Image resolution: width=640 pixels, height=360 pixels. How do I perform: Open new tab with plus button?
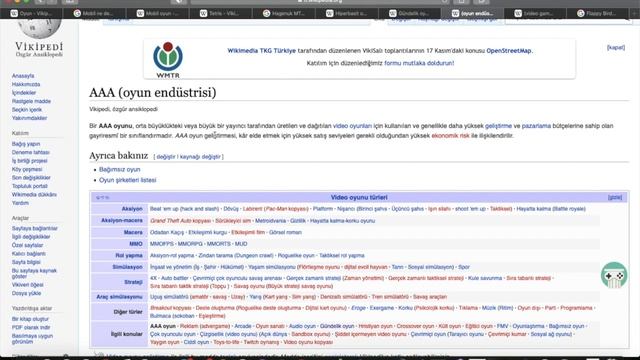tap(635, 13)
